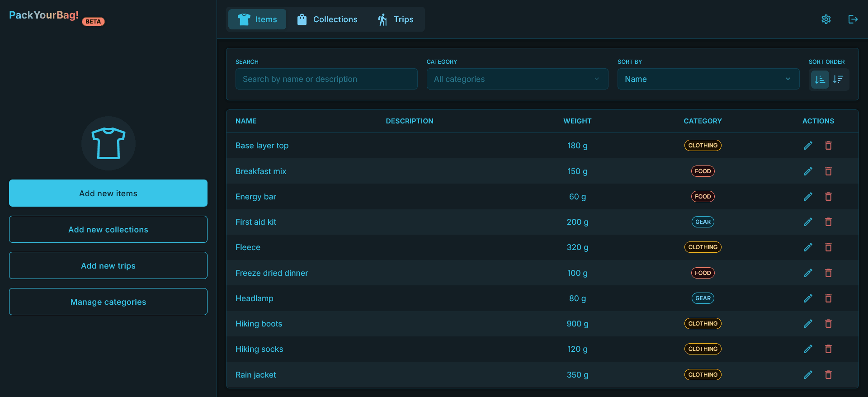Click the Breakfast mix name

coord(261,171)
